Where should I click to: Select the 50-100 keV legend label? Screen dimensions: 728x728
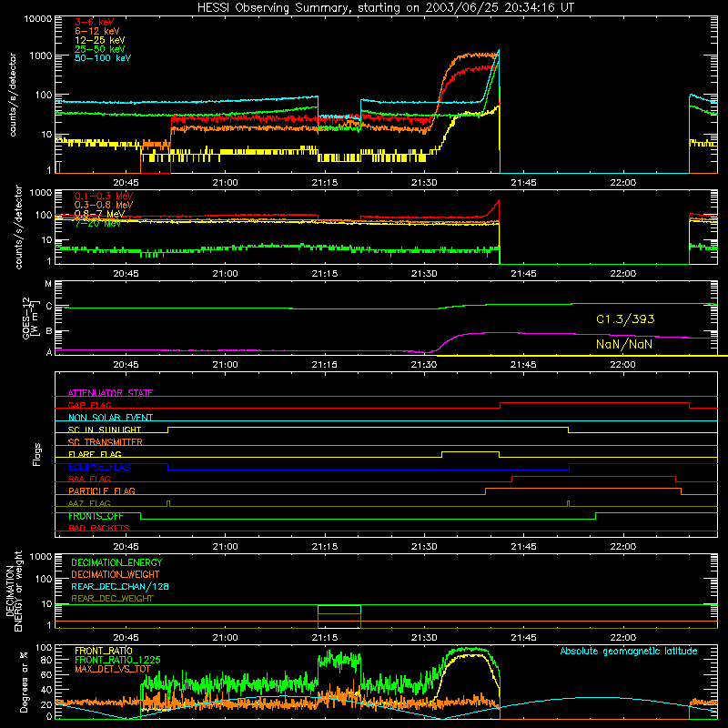[103, 58]
